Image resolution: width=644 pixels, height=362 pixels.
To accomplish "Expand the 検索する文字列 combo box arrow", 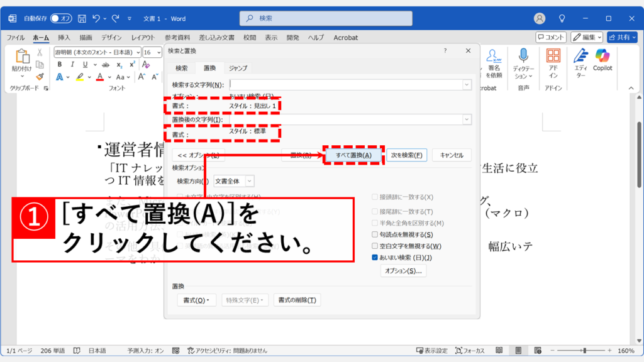I will [x=467, y=84].
